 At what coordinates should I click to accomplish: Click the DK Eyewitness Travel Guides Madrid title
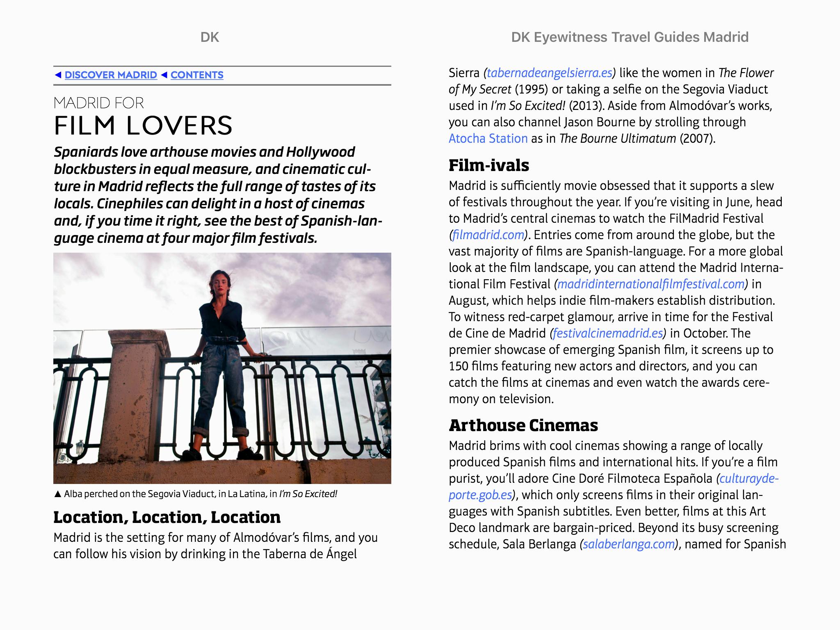[x=630, y=37]
